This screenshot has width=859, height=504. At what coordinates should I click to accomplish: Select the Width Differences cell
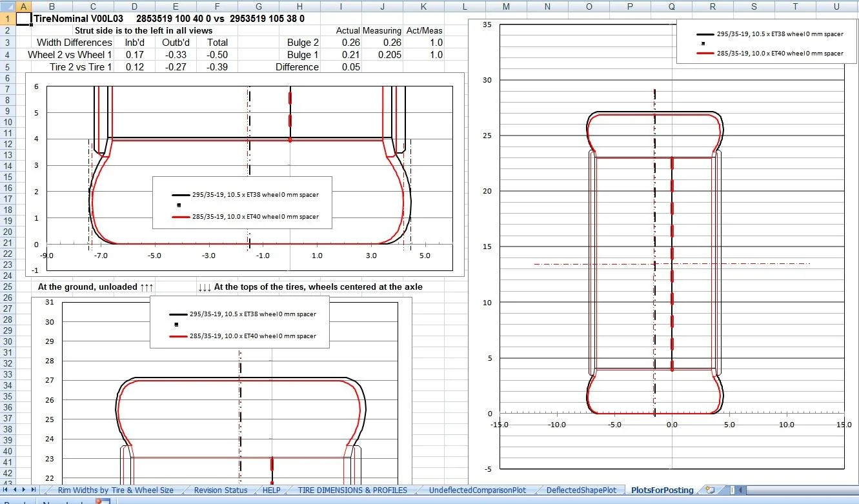tap(74, 43)
